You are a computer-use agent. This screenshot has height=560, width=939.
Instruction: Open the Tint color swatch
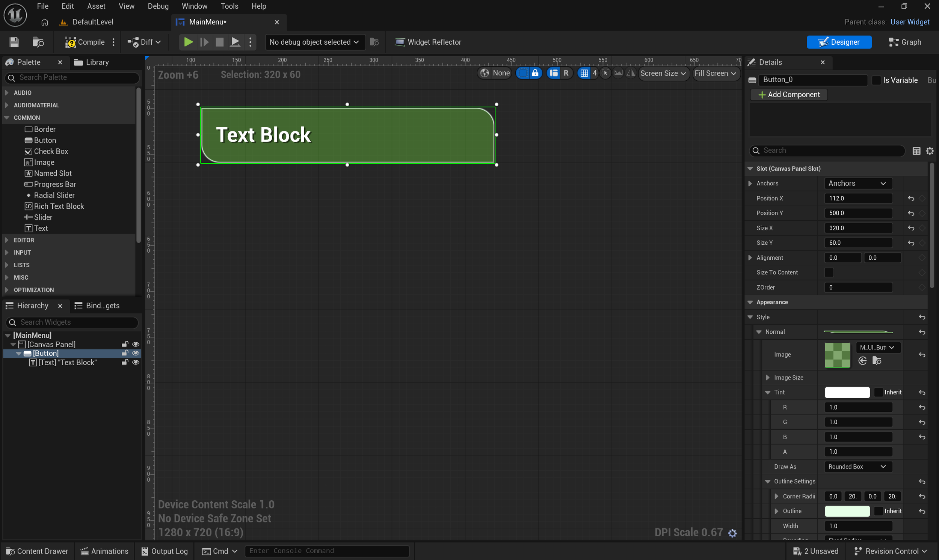(x=847, y=393)
